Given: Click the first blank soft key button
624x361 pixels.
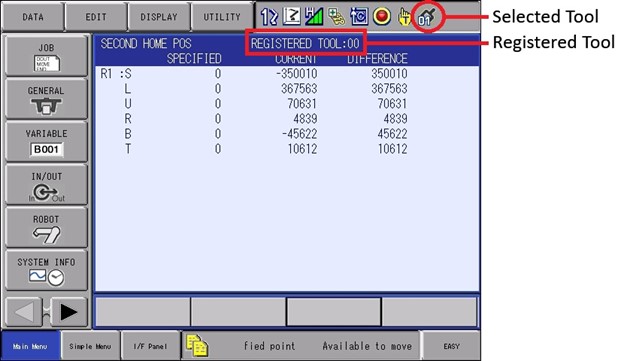Looking at the screenshot, I should (x=143, y=312).
